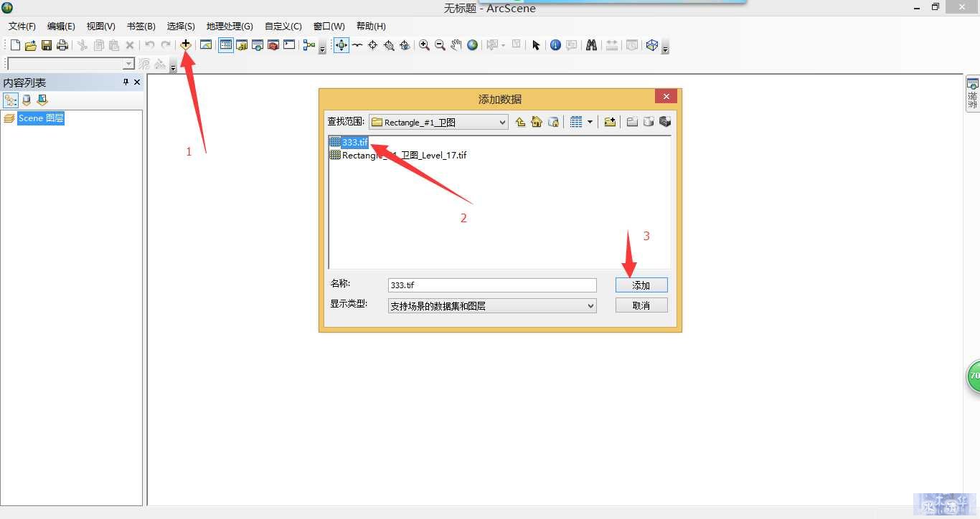This screenshot has height=519, width=980.
Task: Open the red ArcToolbox icon
Action: pyautogui.click(x=273, y=45)
